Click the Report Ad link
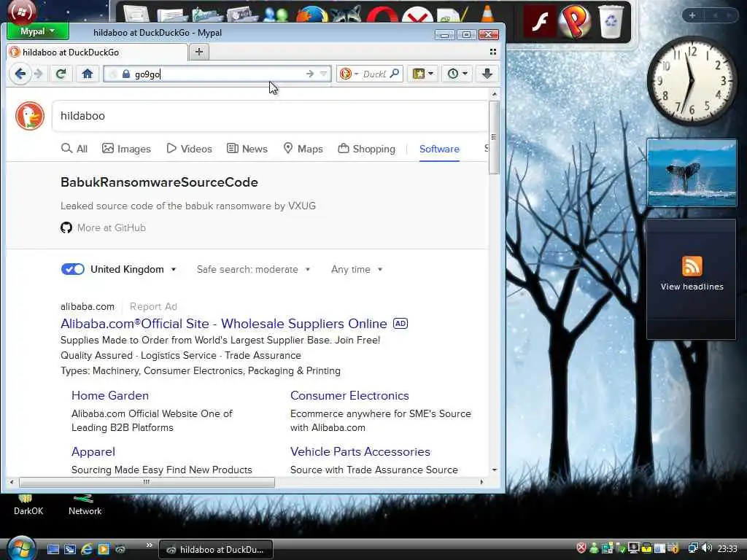The width and height of the screenshot is (747, 560). point(153,307)
